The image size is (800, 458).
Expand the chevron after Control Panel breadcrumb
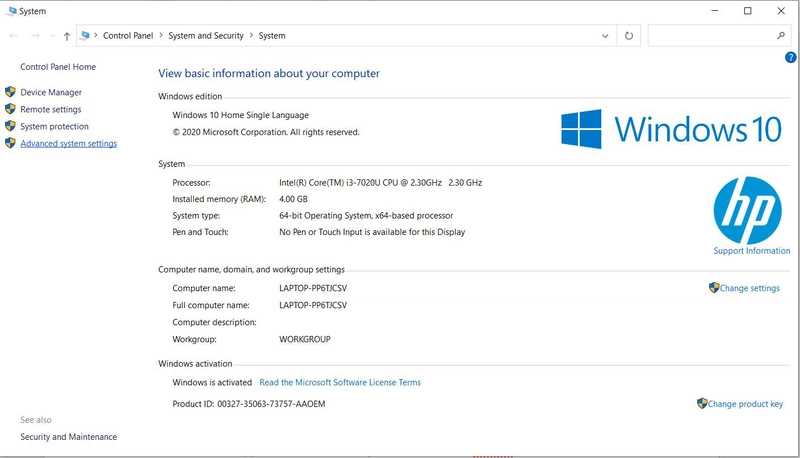point(161,35)
